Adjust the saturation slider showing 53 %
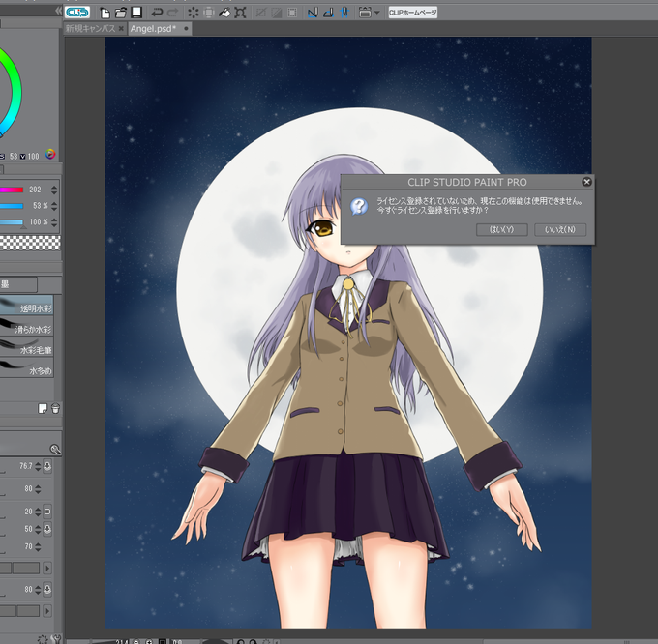658x644 pixels. coord(12,206)
